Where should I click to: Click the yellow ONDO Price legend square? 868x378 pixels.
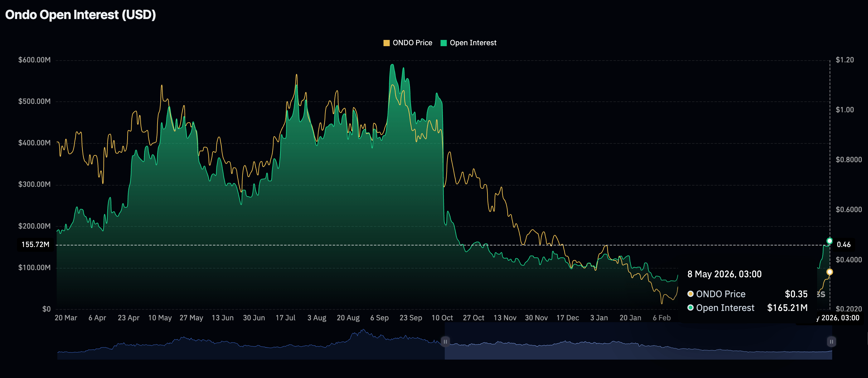[x=386, y=43]
